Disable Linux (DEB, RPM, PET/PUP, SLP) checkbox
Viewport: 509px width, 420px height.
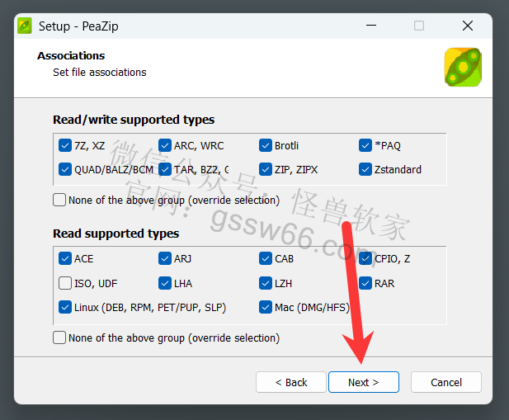(65, 307)
